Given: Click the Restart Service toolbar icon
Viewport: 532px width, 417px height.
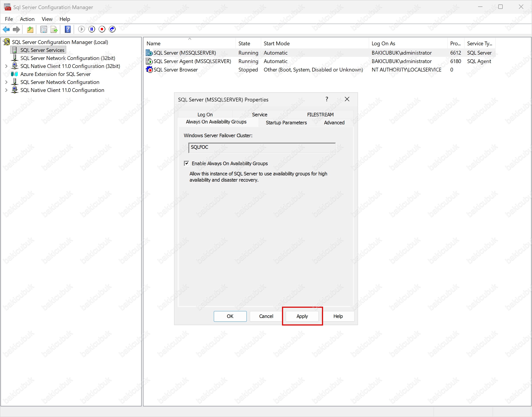Looking at the screenshot, I should [112, 30].
